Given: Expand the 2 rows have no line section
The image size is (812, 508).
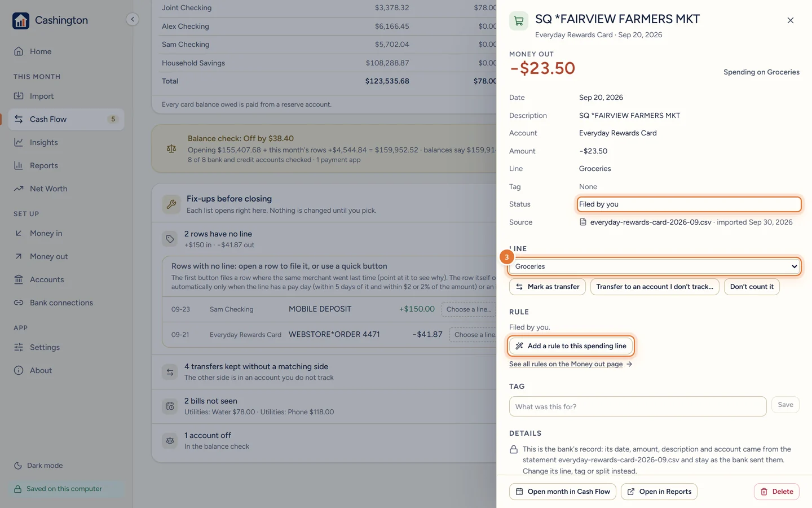Looking at the screenshot, I should [x=324, y=239].
